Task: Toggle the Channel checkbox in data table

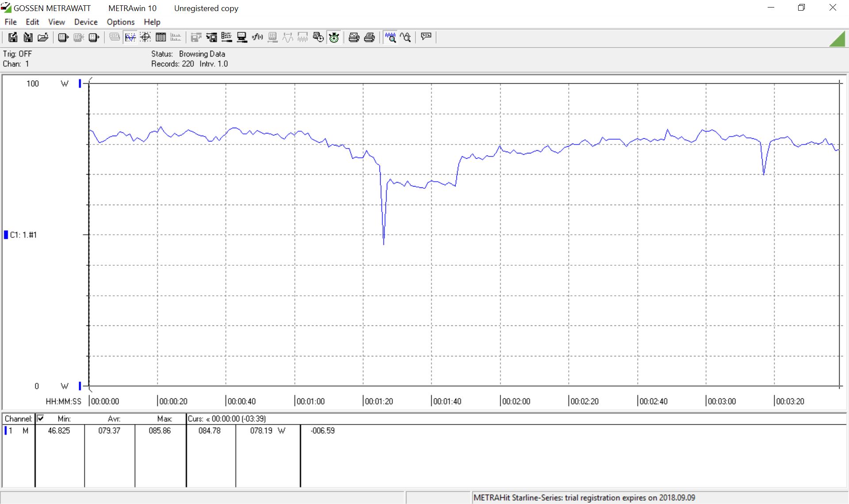Action: 41,418
